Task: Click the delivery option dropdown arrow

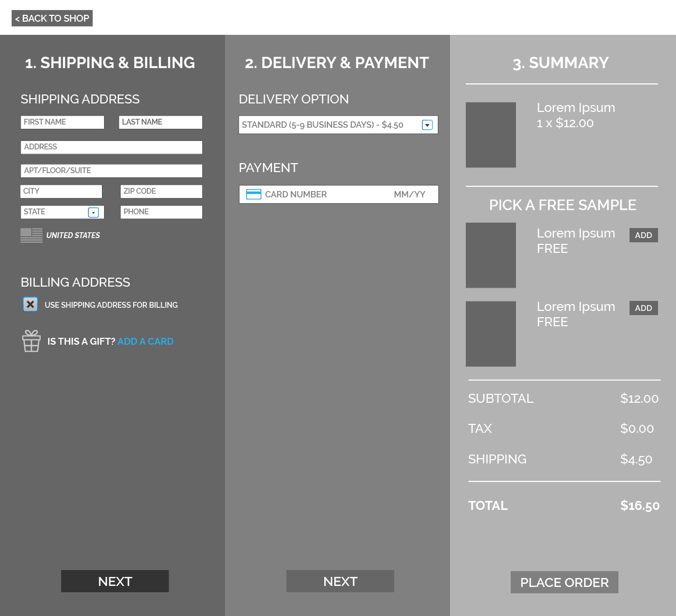Action: (x=427, y=125)
